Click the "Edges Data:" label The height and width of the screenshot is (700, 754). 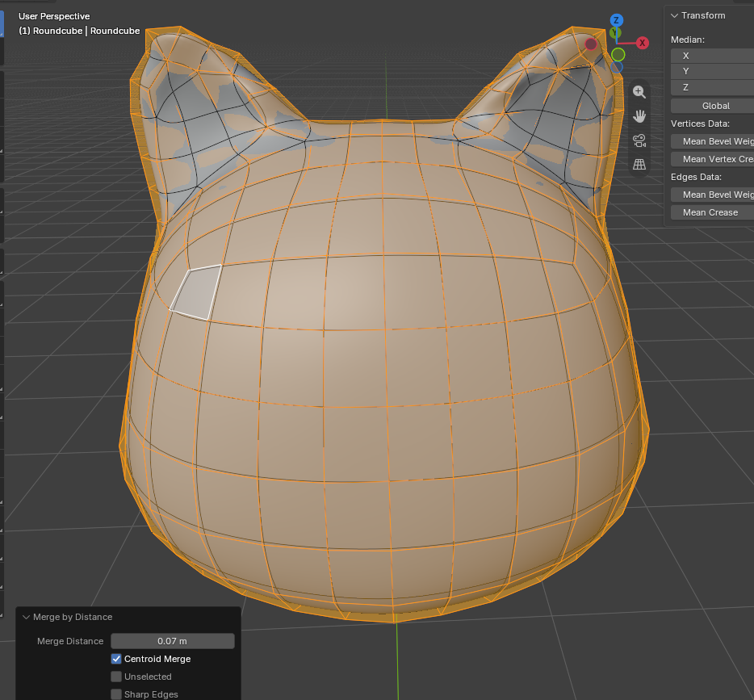point(697,177)
